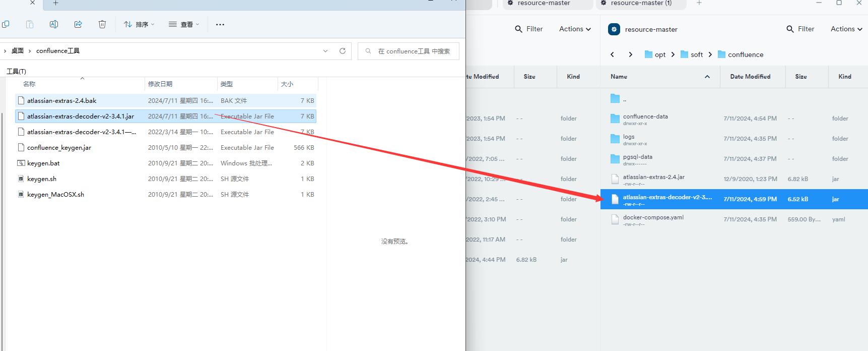The width and height of the screenshot is (868, 351).
Task: Open the 查看 view dropdown
Action: (184, 24)
